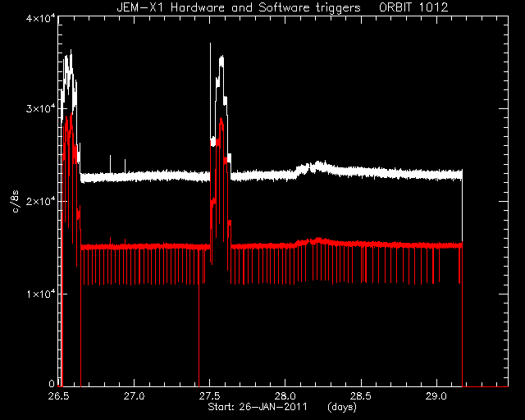Click the 28.5 x-axis tick label

[361, 396]
